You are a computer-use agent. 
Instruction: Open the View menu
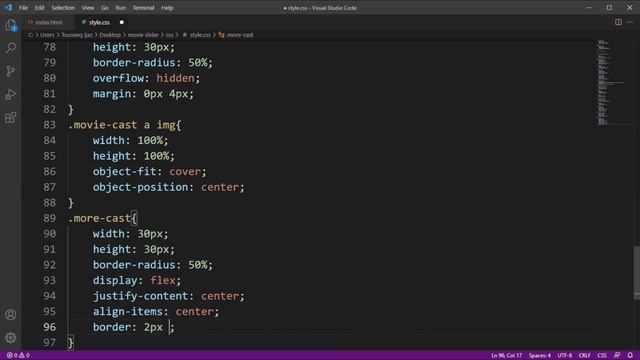pos(88,8)
